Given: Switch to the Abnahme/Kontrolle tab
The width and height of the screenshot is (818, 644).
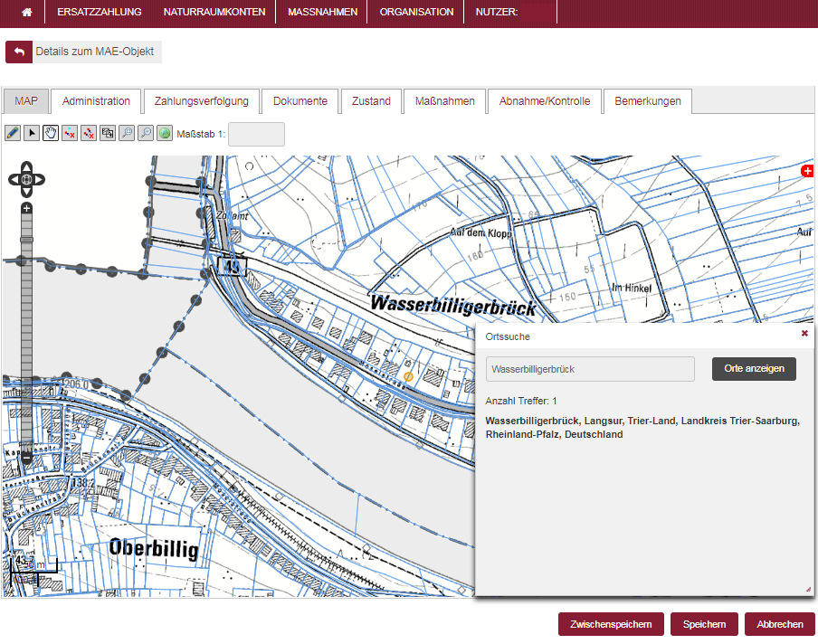Looking at the screenshot, I should (x=545, y=101).
